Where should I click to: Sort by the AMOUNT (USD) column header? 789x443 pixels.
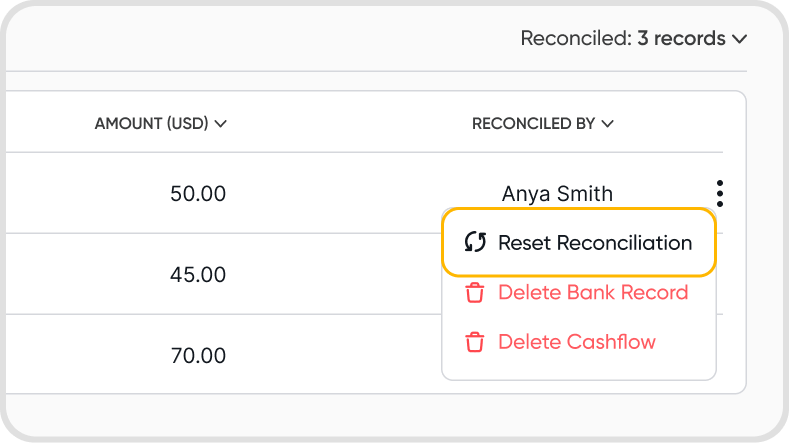coord(151,124)
